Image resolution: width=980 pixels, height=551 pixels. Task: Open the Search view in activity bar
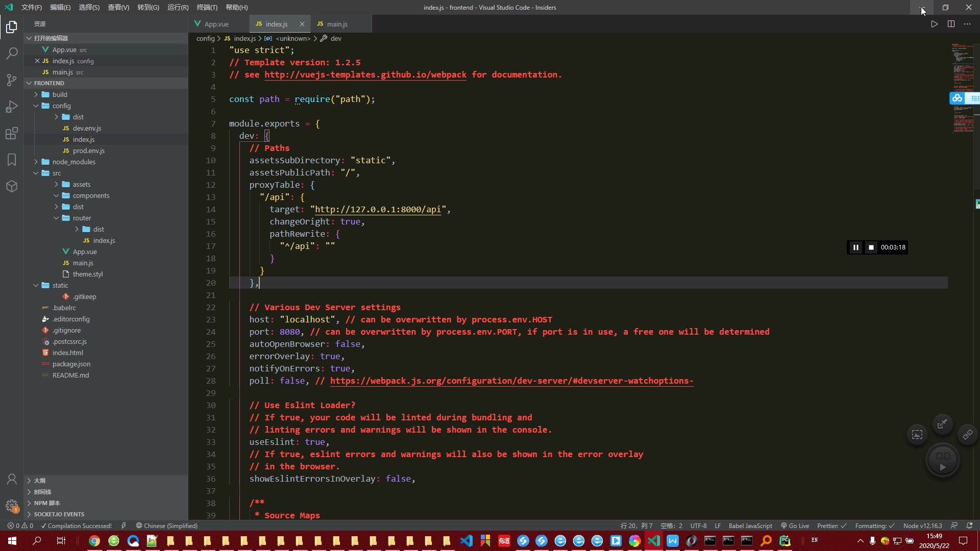[12, 53]
